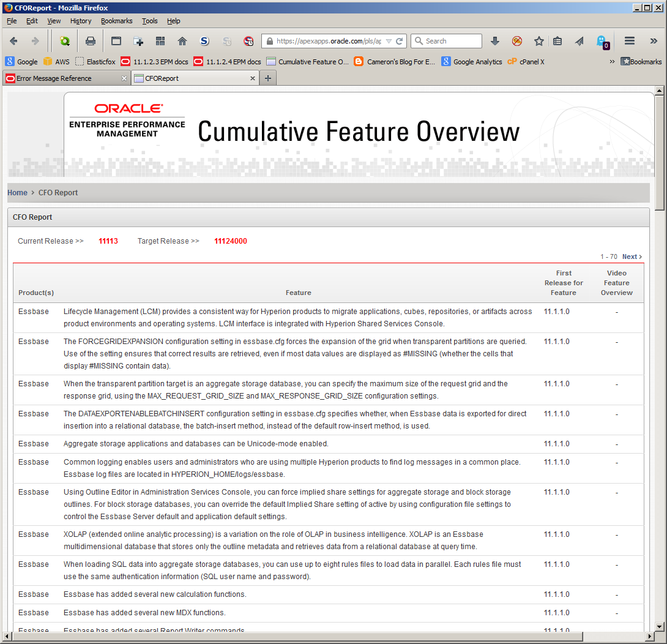Screen dimensions: 667x644
Task: Open Cumulative Feature O... bookmark
Action: pos(308,62)
